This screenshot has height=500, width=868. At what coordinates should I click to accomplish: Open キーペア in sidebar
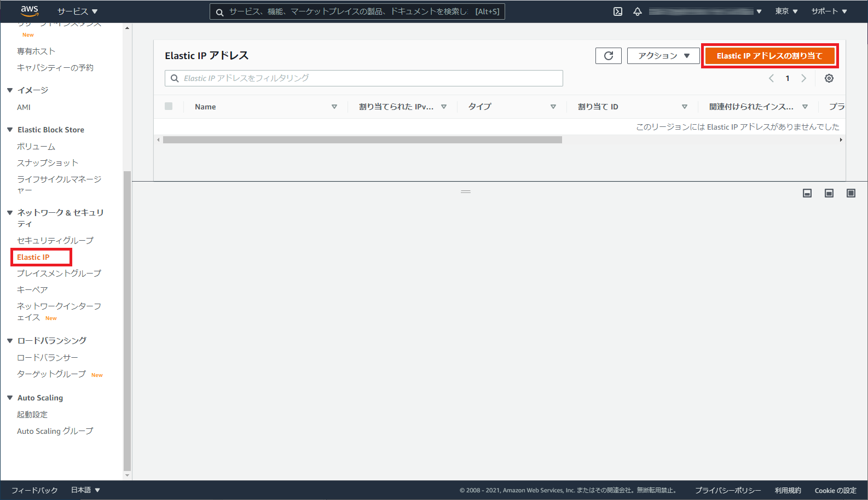(x=32, y=290)
